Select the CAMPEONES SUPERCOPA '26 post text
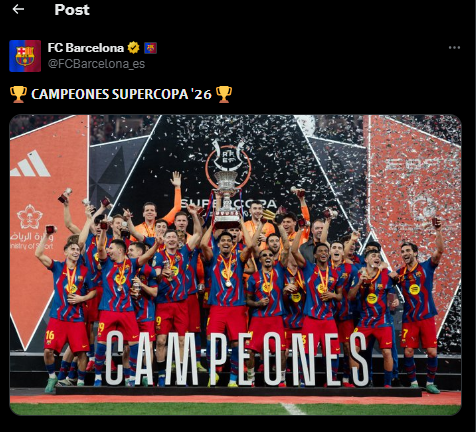Screen dimensions: 476x432 [x=121, y=94]
